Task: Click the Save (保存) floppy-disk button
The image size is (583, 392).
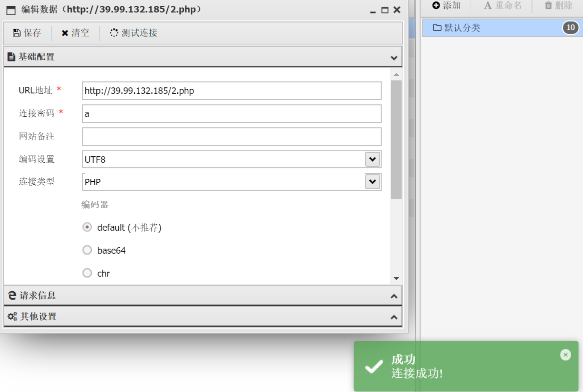Action: (x=27, y=32)
